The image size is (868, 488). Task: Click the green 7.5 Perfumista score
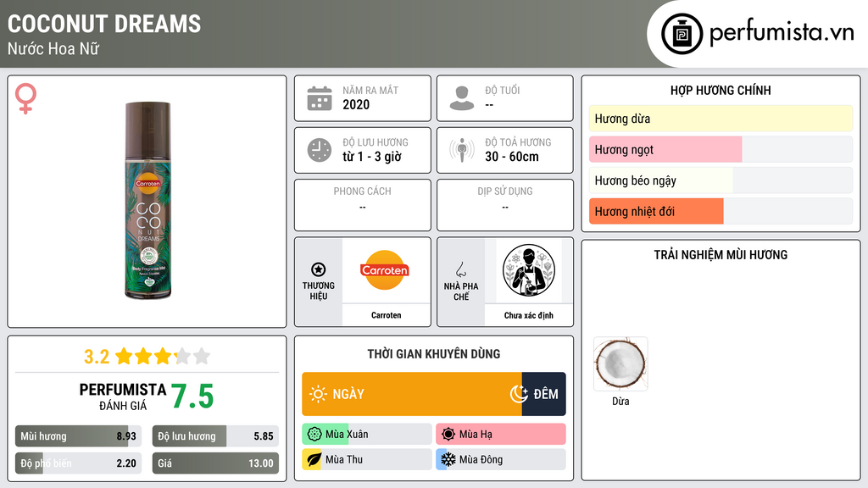point(192,396)
